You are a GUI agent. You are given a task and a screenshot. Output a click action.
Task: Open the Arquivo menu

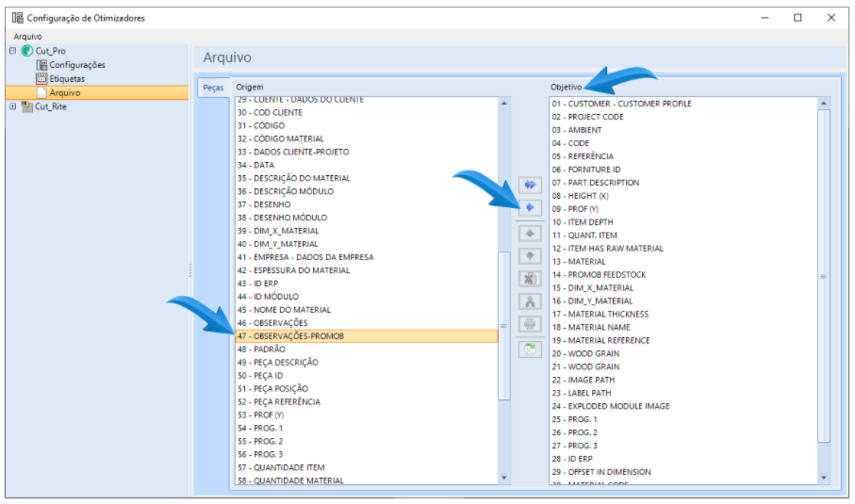pos(28,37)
